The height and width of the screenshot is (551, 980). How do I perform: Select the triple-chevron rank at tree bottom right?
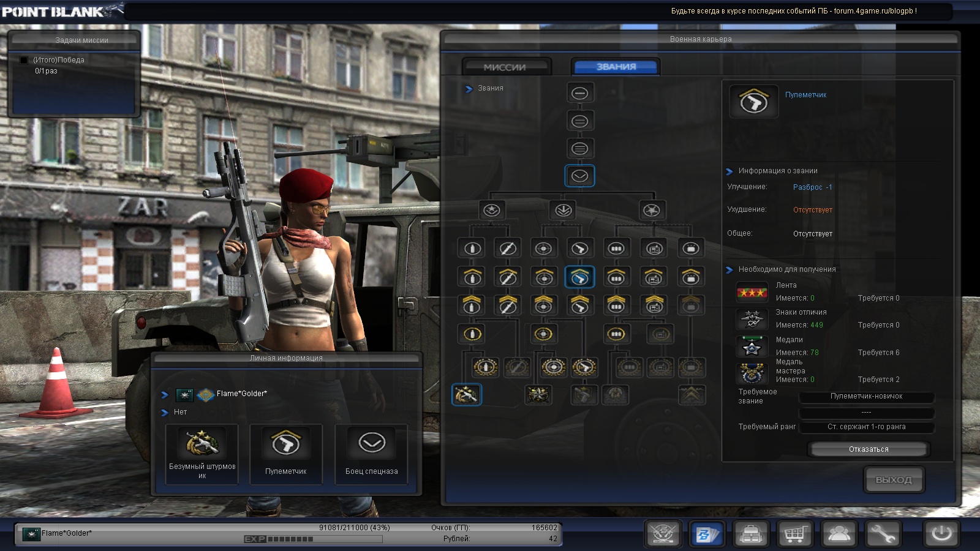click(692, 395)
